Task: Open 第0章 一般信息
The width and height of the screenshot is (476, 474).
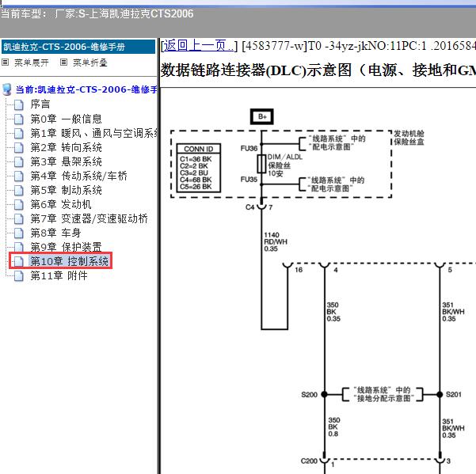Action: pyautogui.click(x=66, y=119)
